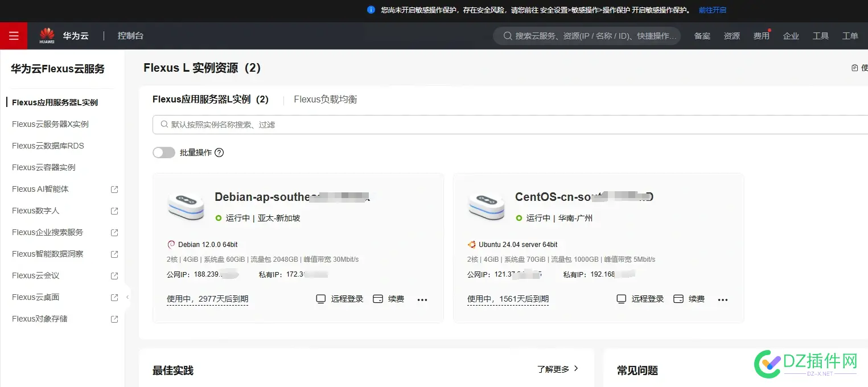Open external link icon for Flexus云桌面
The image size is (868, 387).
(x=114, y=297)
